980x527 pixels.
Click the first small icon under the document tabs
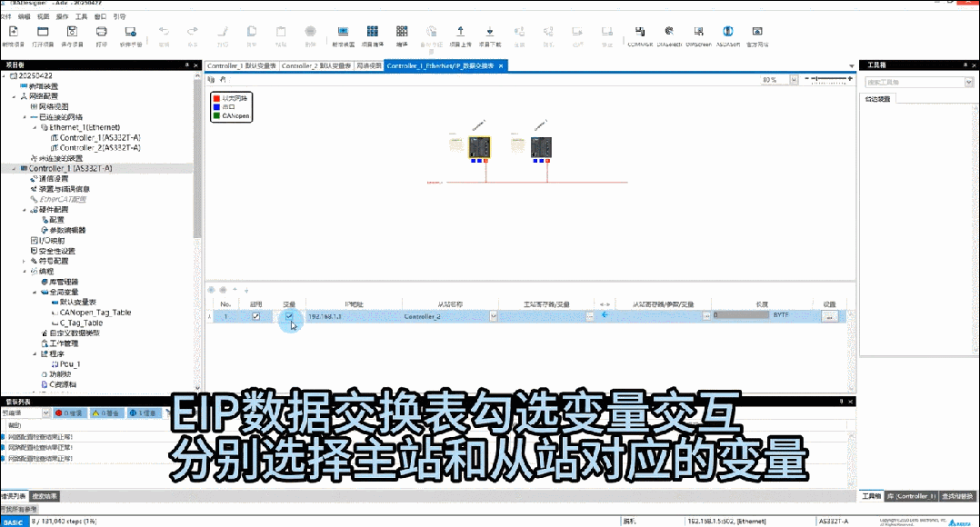coord(211,80)
